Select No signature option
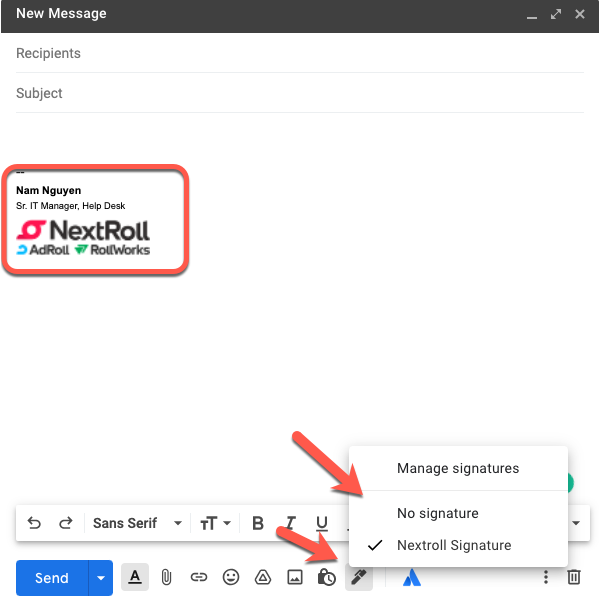The height and width of the screenshot is (613, 603). [x=458, y=513]
